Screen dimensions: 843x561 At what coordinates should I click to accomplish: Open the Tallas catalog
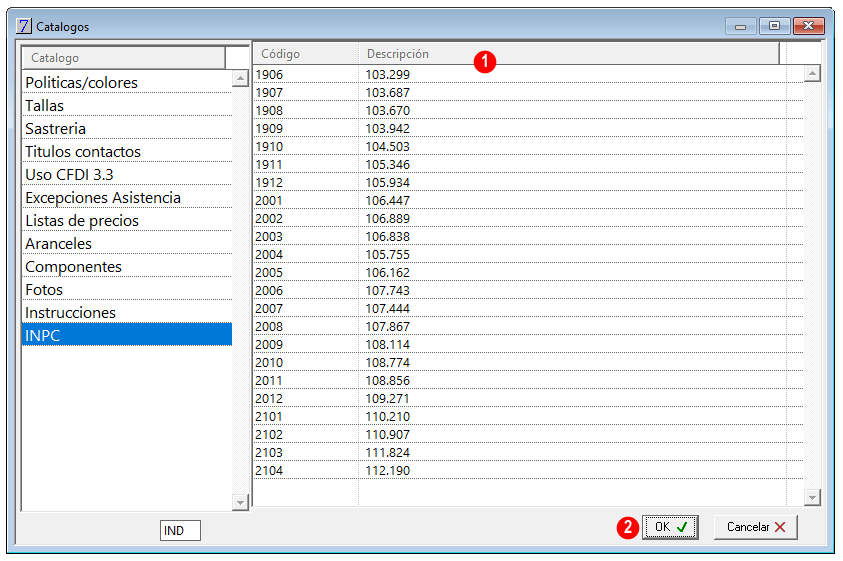45,106
